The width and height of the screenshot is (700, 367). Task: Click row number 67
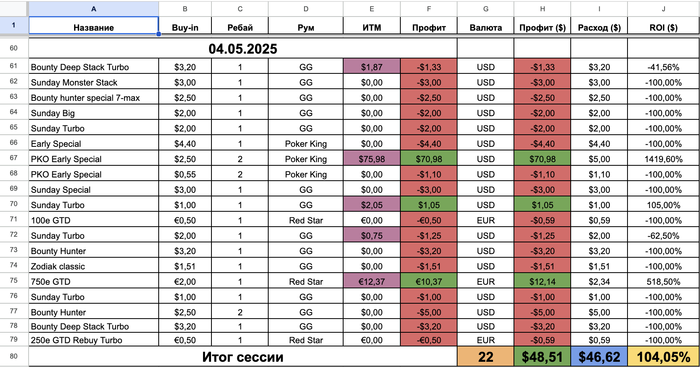14,158
